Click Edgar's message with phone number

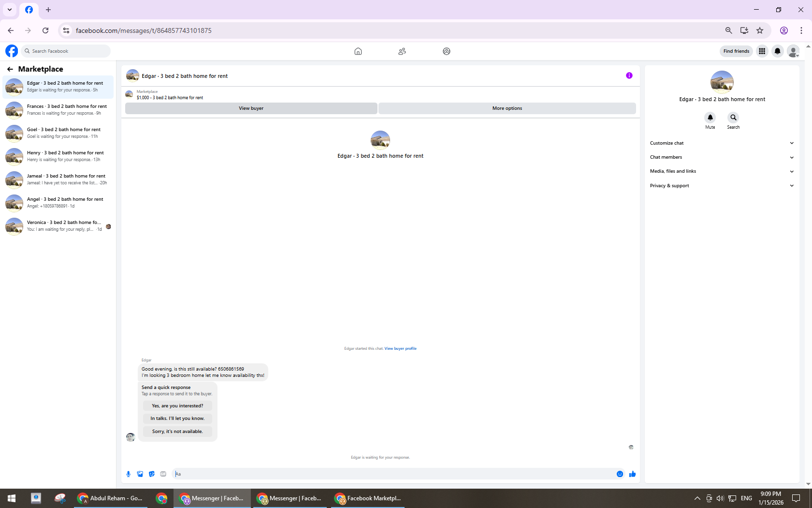203,372
